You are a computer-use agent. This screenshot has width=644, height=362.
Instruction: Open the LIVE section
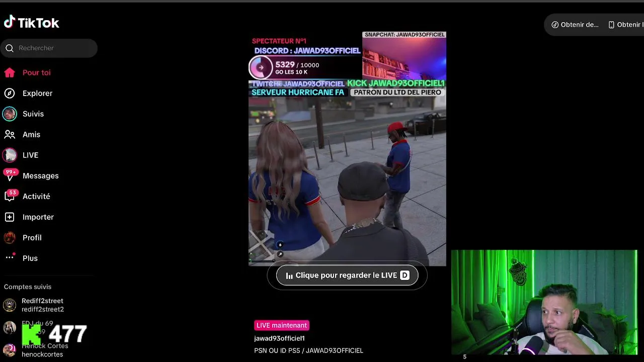[x=30, y=155]
